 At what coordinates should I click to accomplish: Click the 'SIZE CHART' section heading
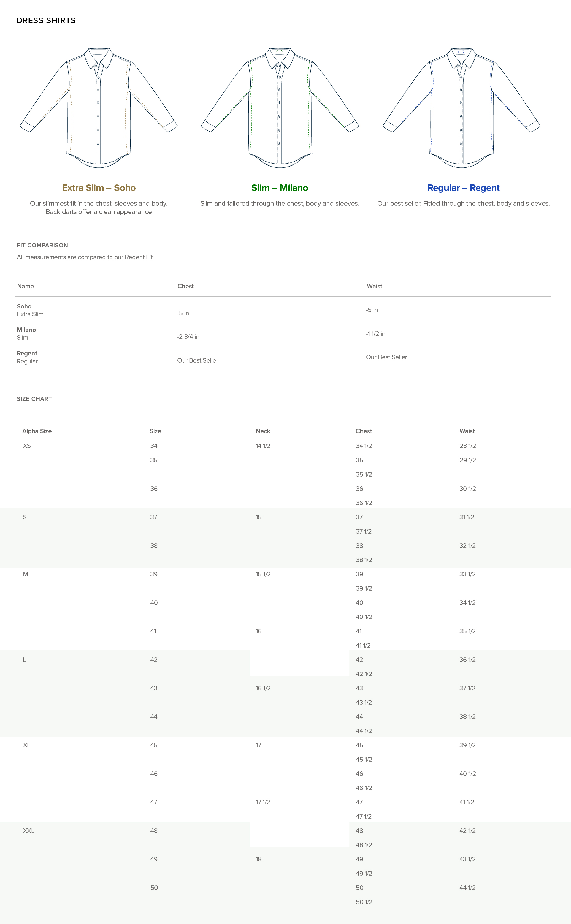pos(34,398)
